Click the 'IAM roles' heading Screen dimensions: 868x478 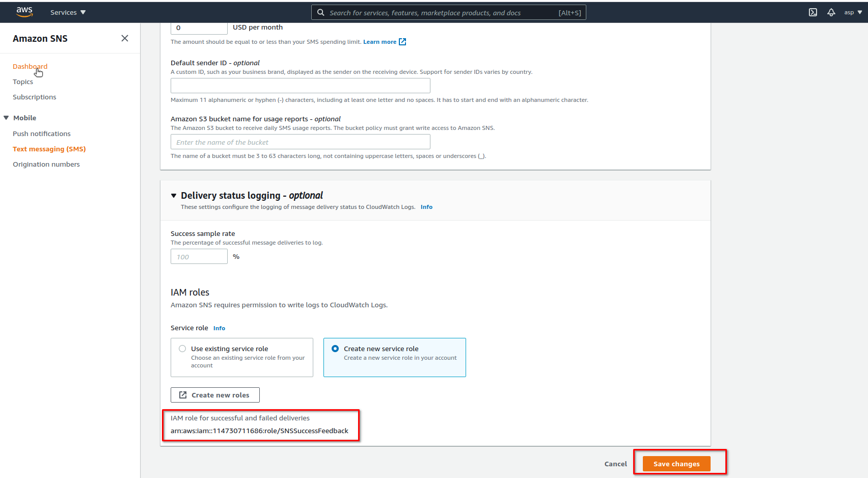pos(190,293)
